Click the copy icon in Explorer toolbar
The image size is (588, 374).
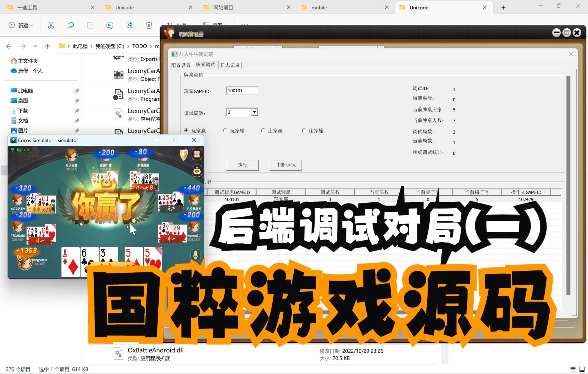(x=70, y=25)
